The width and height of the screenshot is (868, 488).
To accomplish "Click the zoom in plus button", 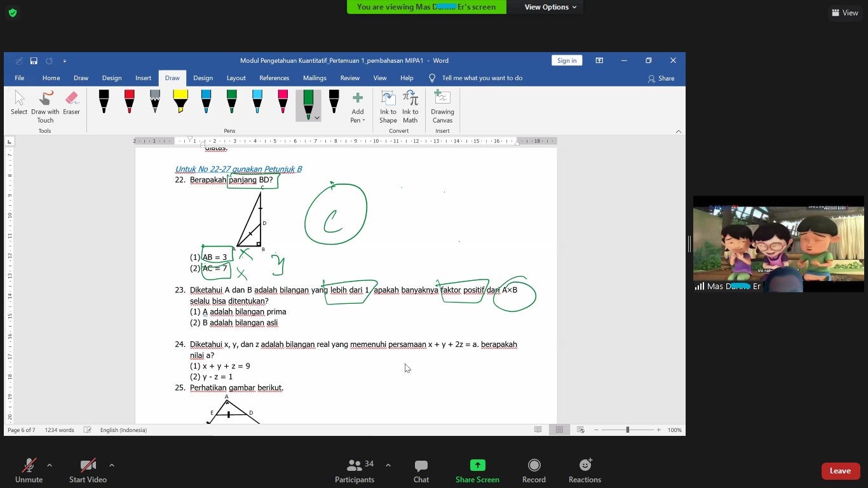I will click(659, 430).
